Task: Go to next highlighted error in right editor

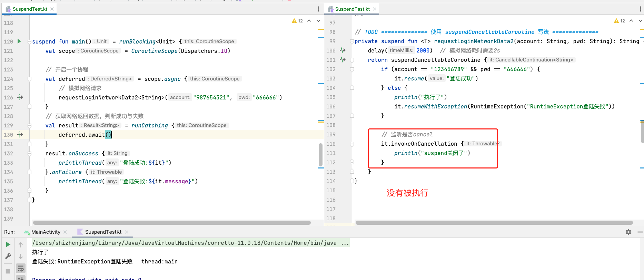Action: [x=641, y=21]
